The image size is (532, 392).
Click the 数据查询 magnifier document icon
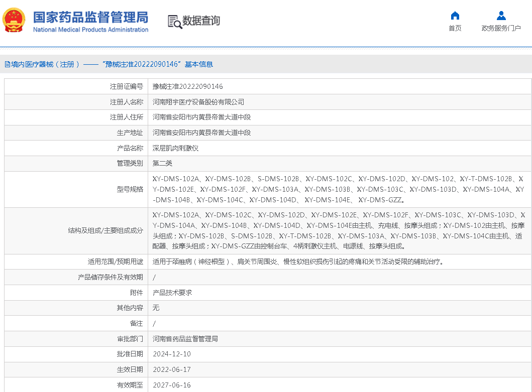(175, 22)
